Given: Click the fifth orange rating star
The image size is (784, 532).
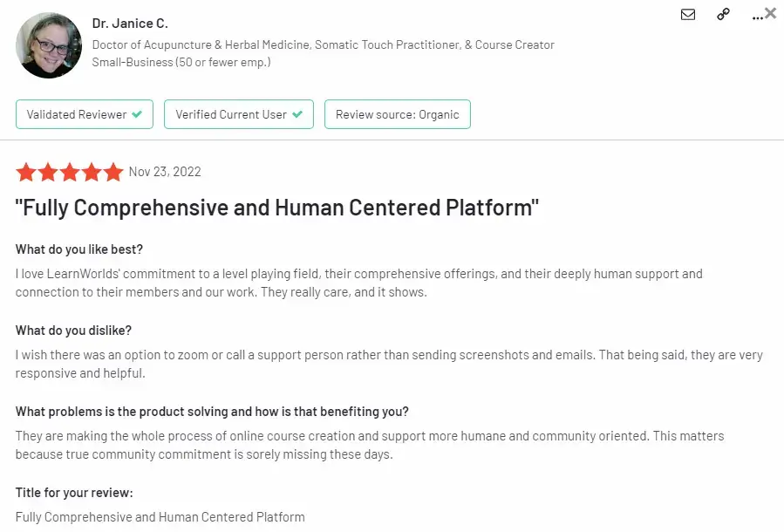Looking at the screenshot, I should tap(113, 172).
